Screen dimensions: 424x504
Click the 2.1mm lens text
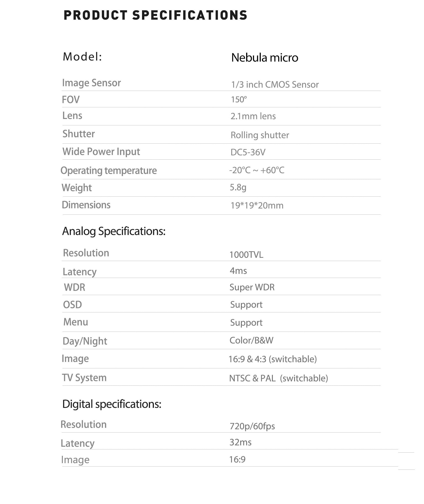tap(253, 116)
